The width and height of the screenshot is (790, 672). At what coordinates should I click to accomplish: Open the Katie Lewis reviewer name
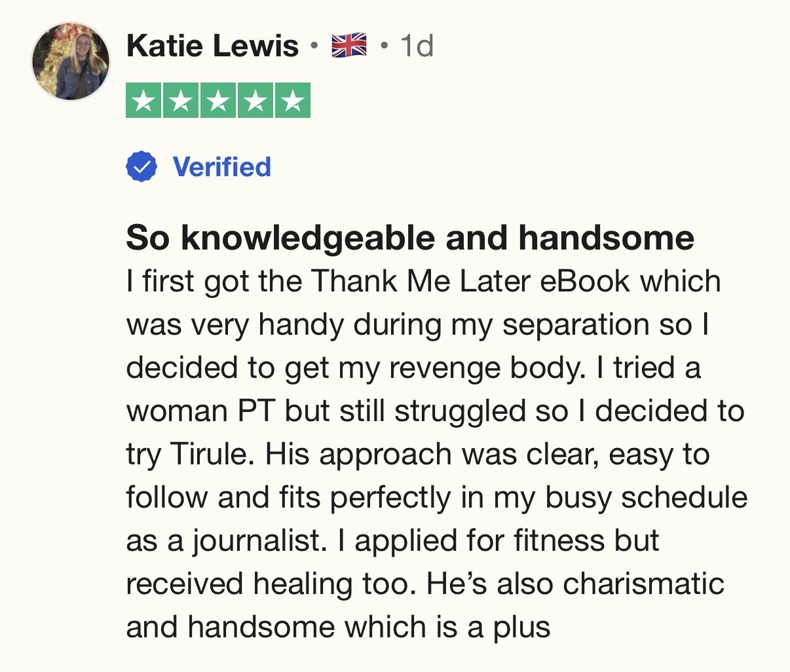(x=212, y=46)
